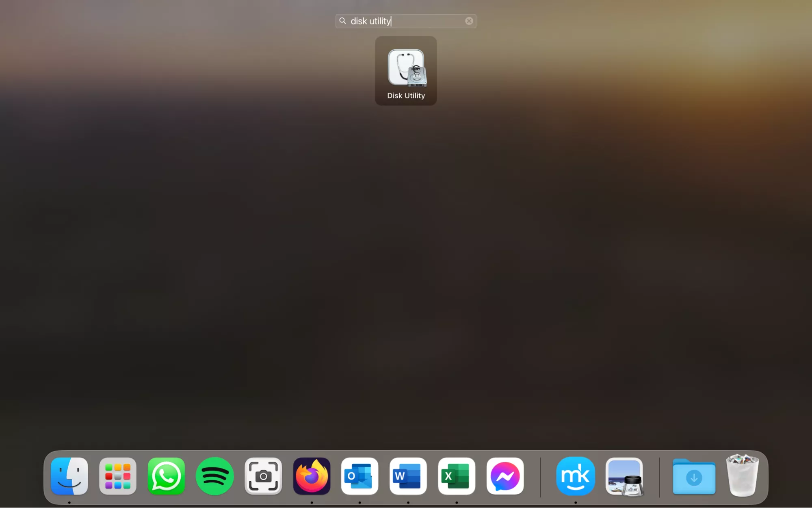Launch WhatsApp from the Dock
The width and height of the screenshot is (812, 508).
[x=166, y=476]
